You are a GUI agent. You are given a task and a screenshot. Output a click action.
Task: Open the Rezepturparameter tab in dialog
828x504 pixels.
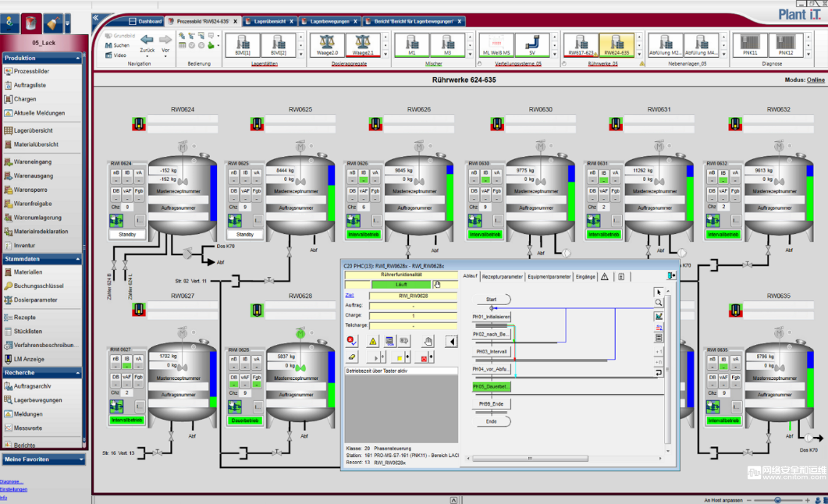(x=503, y=276)
